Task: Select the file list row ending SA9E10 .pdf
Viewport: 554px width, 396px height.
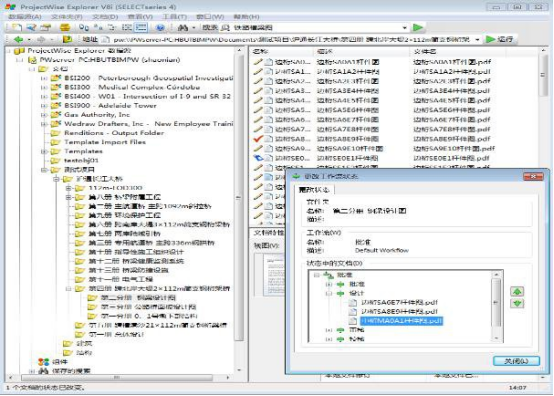Action: point(374,148)
